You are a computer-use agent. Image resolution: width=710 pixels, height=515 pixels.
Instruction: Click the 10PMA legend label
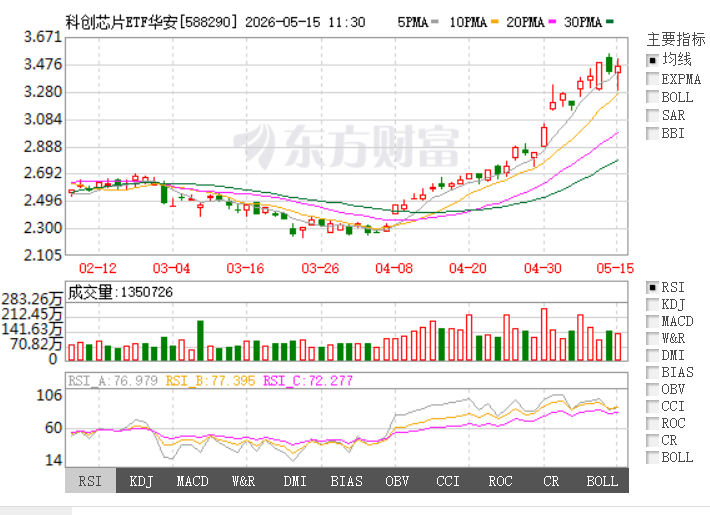coord(468,22)
